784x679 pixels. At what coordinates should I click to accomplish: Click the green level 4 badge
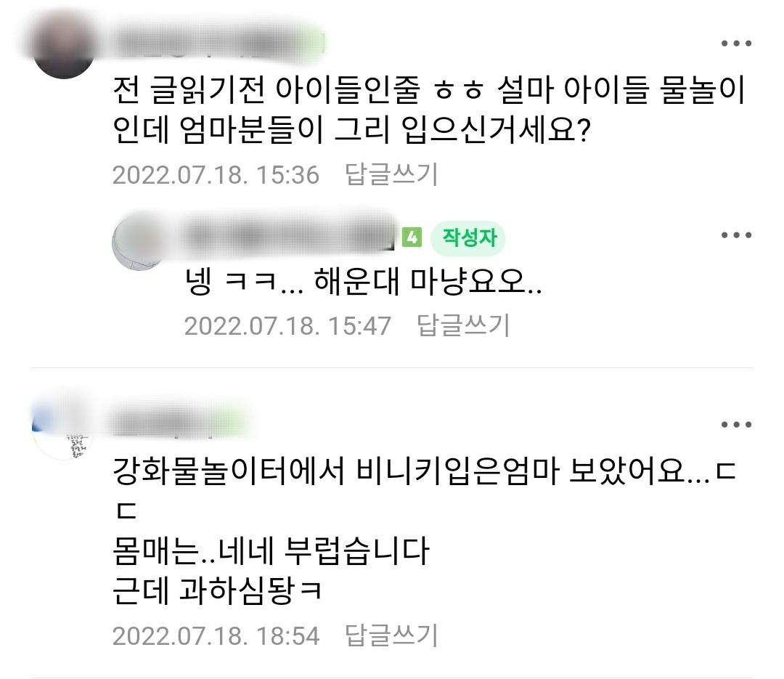pos(412,237)
